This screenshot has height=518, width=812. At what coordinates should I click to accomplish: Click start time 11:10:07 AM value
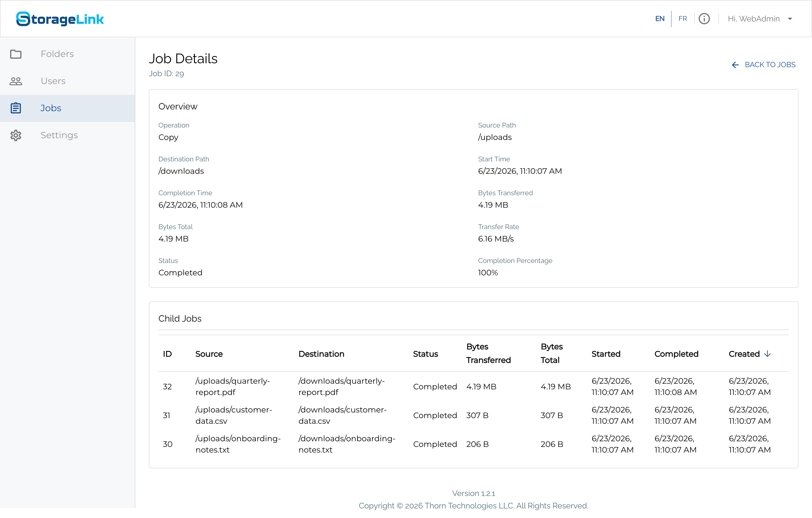[520, 171]
